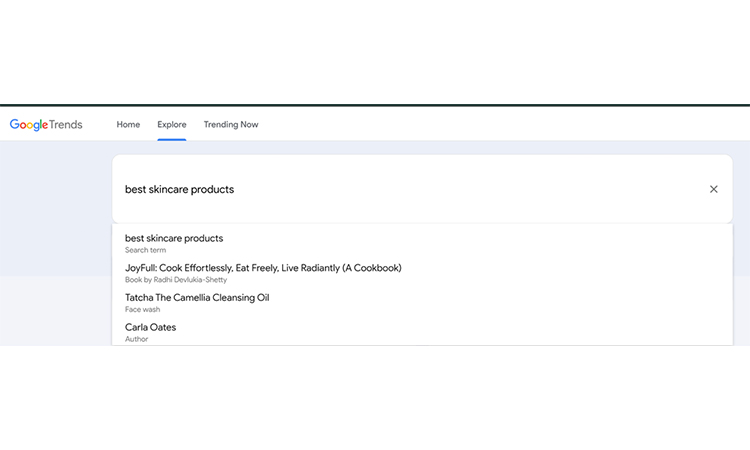Choose the 'best skincare products' search term suggestion

(422, 243)
